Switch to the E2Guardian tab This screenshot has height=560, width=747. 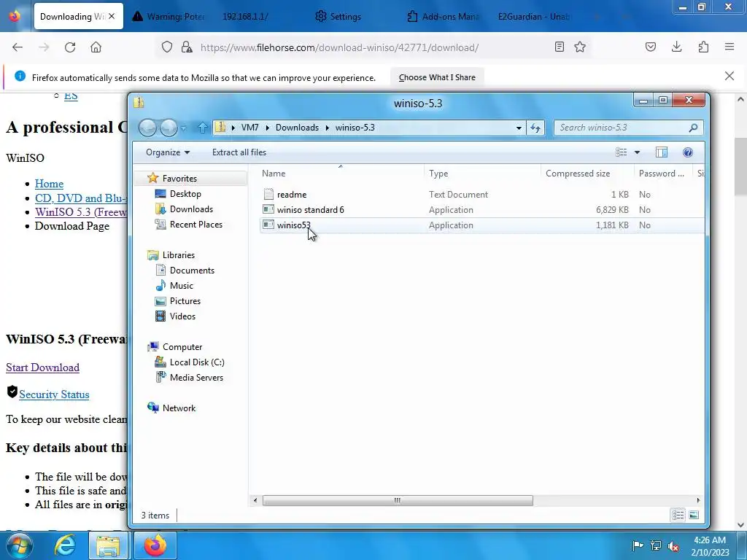[x=533, y=16]
